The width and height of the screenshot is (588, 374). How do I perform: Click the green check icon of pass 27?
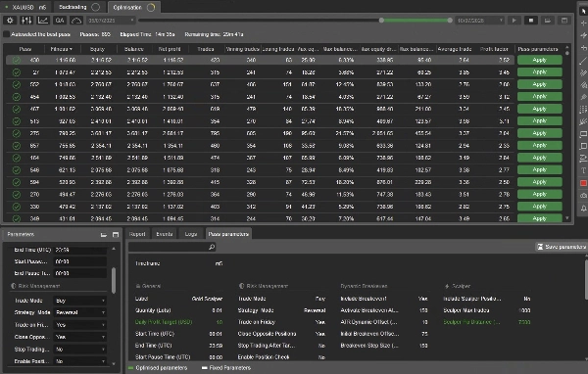tap(16, 72)
